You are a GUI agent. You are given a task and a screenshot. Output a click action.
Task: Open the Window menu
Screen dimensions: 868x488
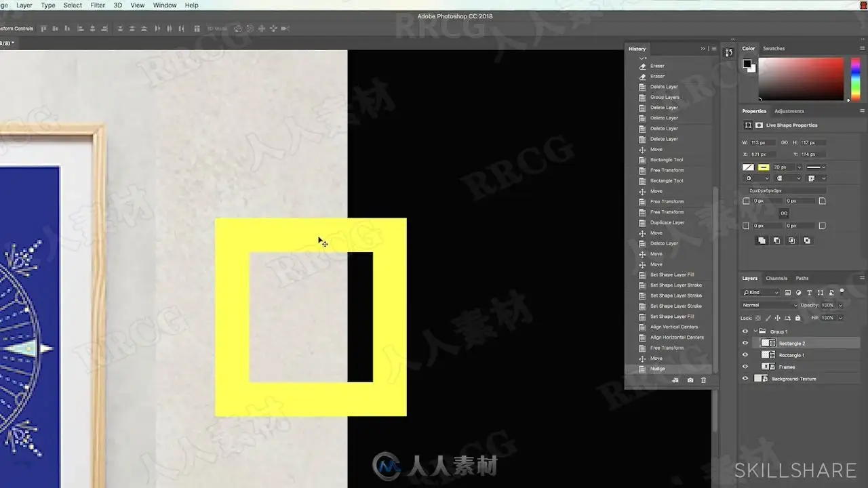coord(165,5)
